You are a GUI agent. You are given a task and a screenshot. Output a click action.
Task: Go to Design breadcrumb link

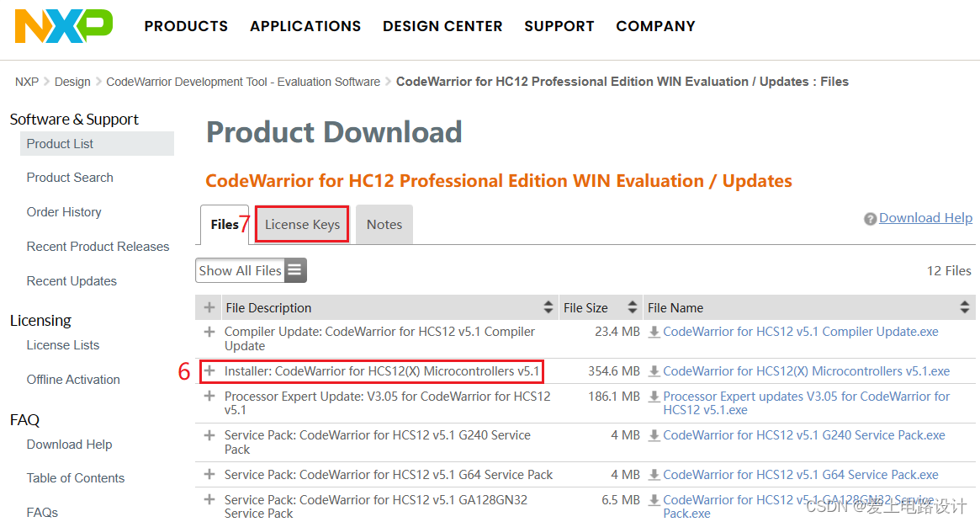click(x=72, y=82)
